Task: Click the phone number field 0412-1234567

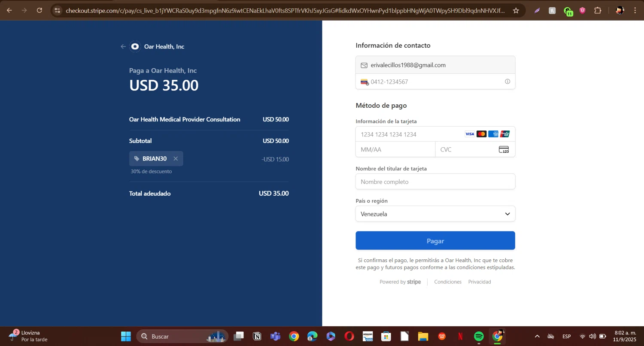Action: pyautogui.click(x=435, y=82)
